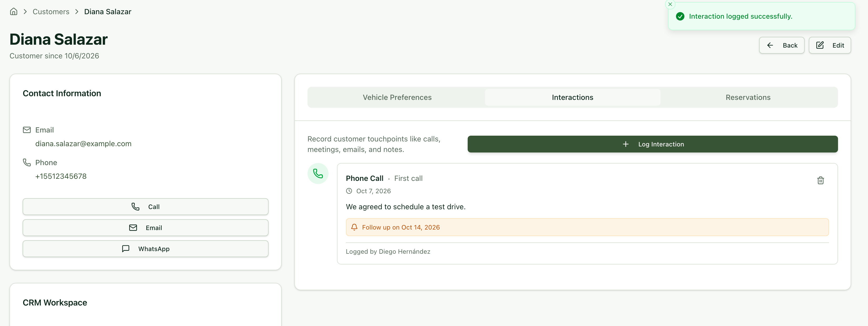Open WhatsApp chat button

(x=145, y=248)
